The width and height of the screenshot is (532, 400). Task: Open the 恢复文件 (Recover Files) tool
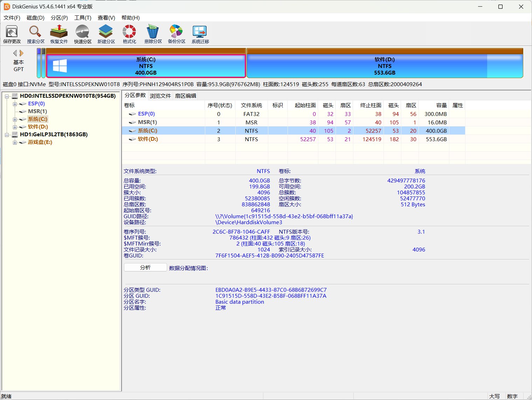(58, 34)
